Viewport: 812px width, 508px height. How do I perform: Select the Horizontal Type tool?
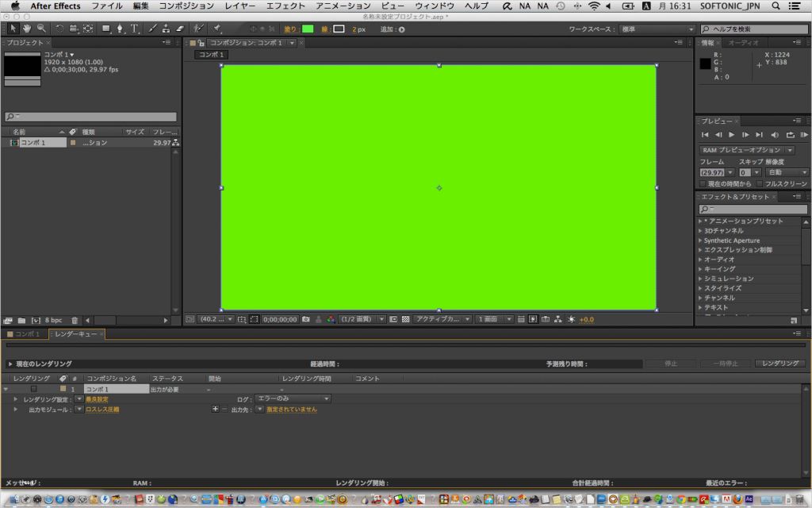132,29
